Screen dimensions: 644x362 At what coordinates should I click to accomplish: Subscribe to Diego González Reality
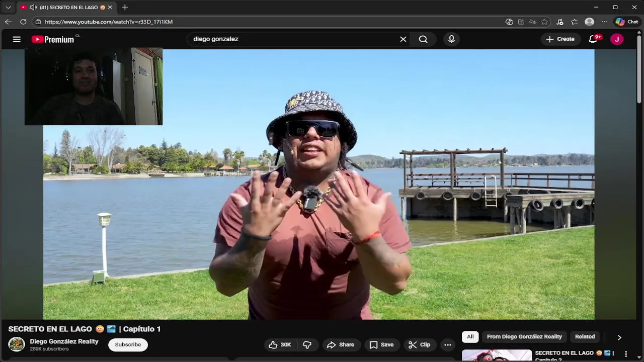click(128, 344)
